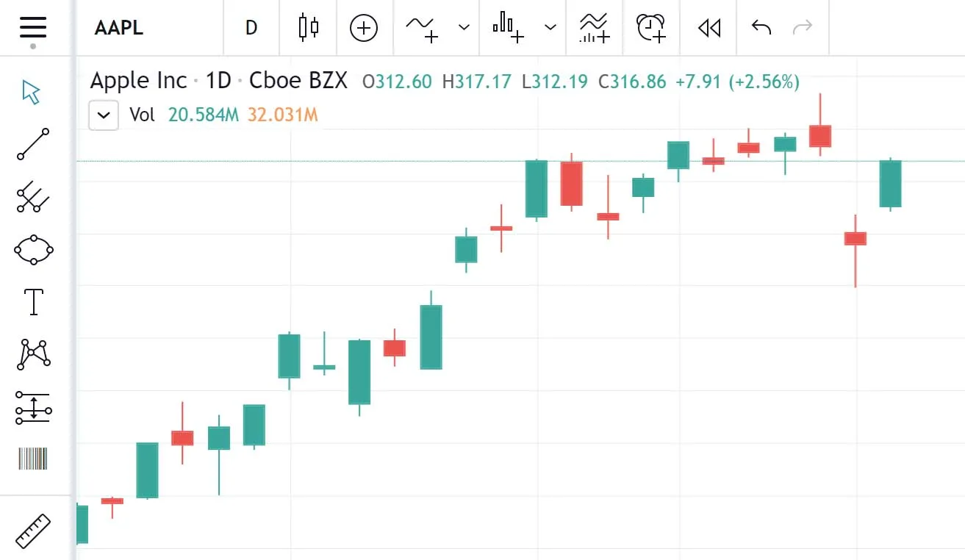The image size is (965, 560).
Task: Change the candlestick chart style
Action: point(309,28)
